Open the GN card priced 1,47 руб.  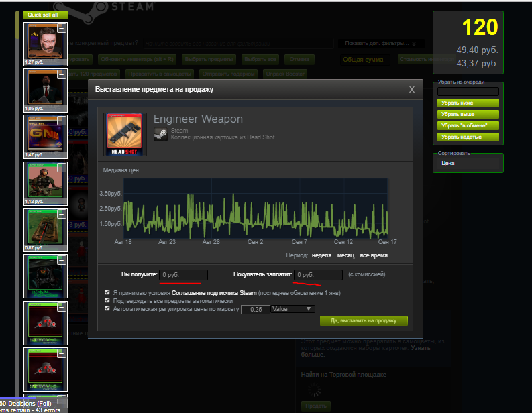point(45,137)
